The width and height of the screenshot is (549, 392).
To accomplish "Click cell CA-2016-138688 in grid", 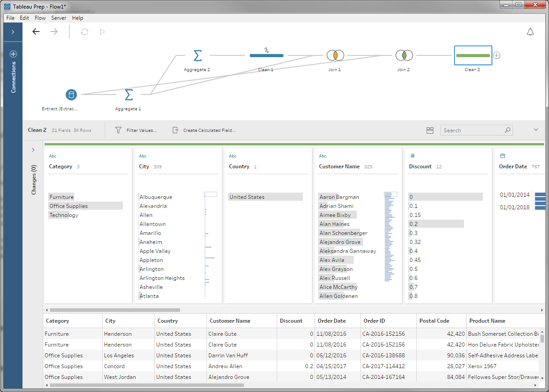I will (383, 355).
